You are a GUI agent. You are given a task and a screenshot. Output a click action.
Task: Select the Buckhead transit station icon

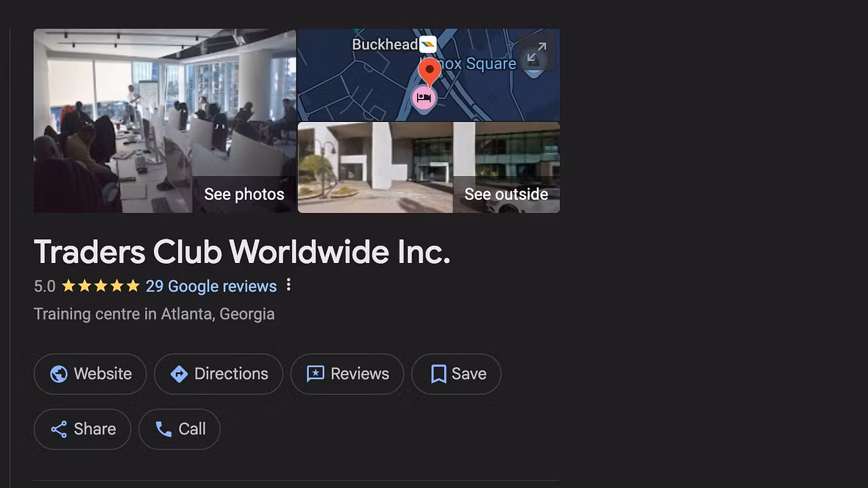point(428,45)
